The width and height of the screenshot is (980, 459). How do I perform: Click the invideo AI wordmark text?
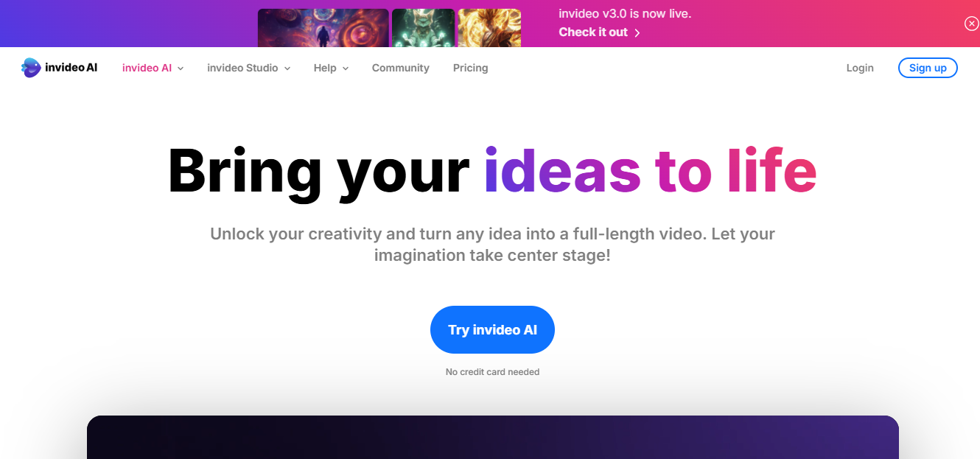[x=71, y=68]
